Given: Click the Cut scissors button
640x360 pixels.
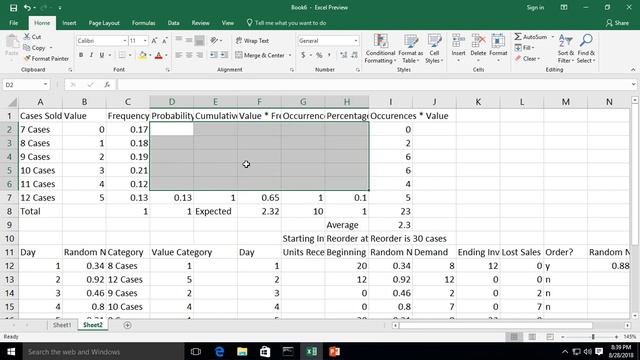Looking at the screenshot, I should click(x=32, y=37).
